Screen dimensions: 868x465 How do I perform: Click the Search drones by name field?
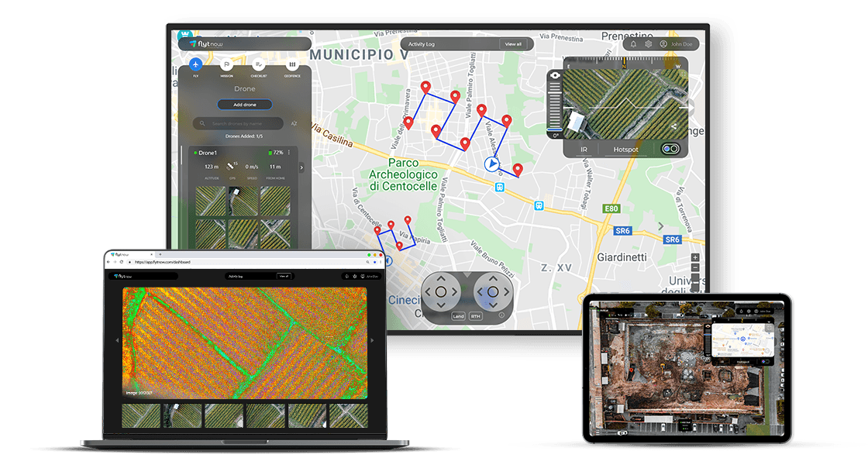pos(238,123)
